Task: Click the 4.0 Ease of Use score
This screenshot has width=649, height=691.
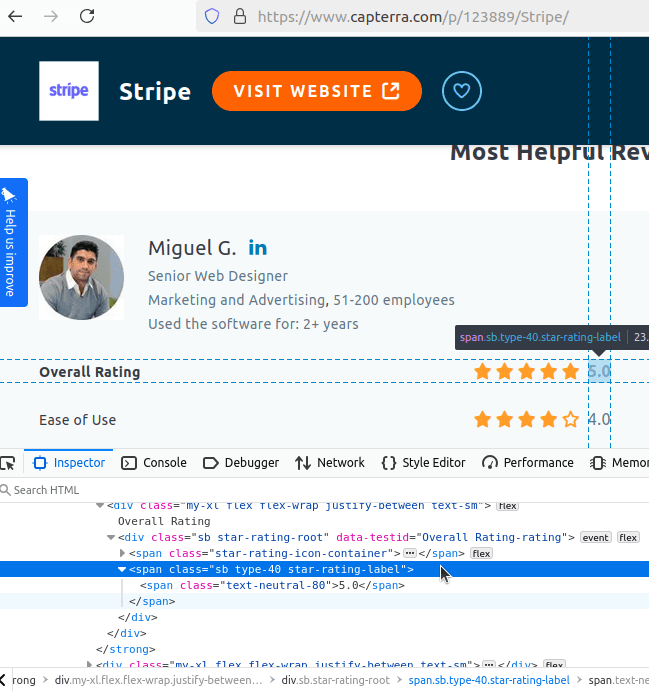Action: coord(599,420)
